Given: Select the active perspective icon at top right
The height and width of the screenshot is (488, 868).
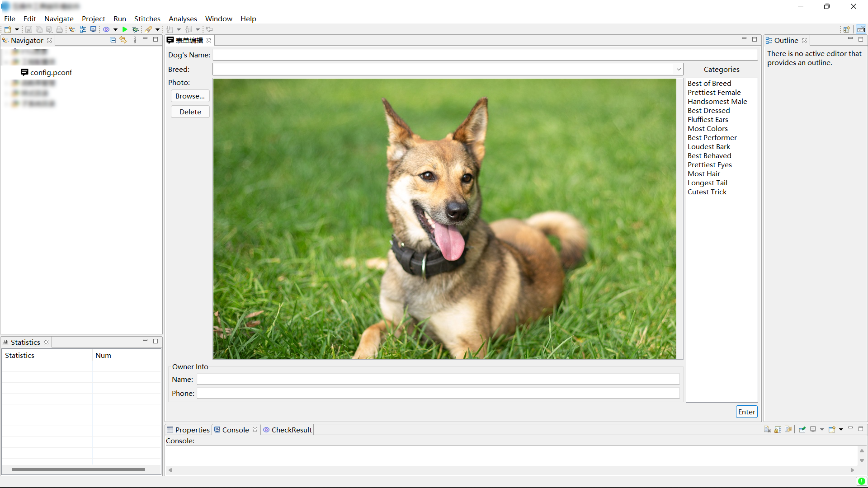Looking at the screenshot, I should [861, 29].
